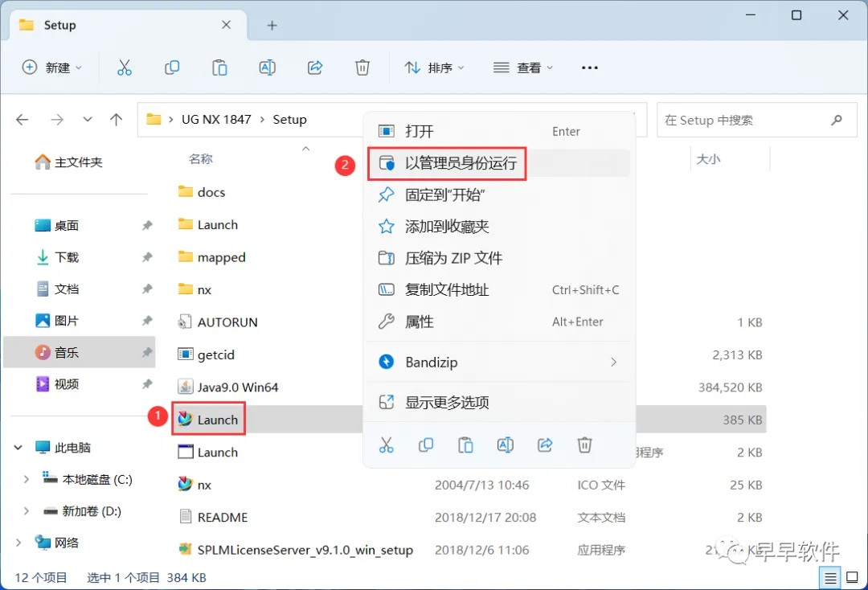Choose 显示更多选项 in context menu
The image size is (868, 590).
click(x=499, y=403)
